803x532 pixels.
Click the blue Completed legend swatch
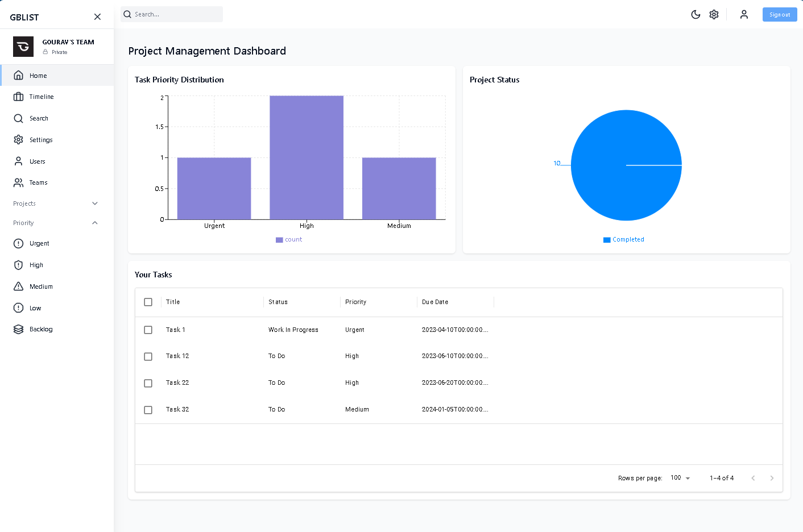coord(607,240)
